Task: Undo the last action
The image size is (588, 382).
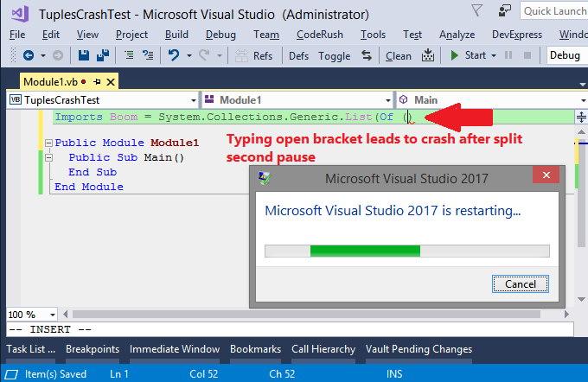Action: [x=174, y=55]
